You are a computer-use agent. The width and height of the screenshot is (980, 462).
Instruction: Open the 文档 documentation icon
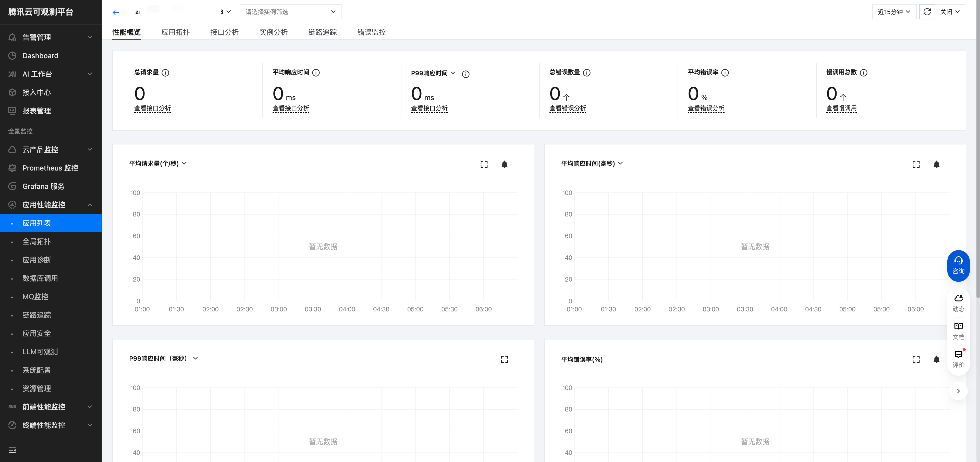958,331
